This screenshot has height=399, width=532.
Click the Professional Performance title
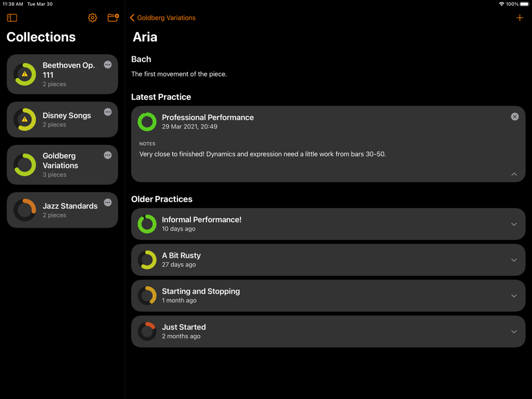(207, 118)
